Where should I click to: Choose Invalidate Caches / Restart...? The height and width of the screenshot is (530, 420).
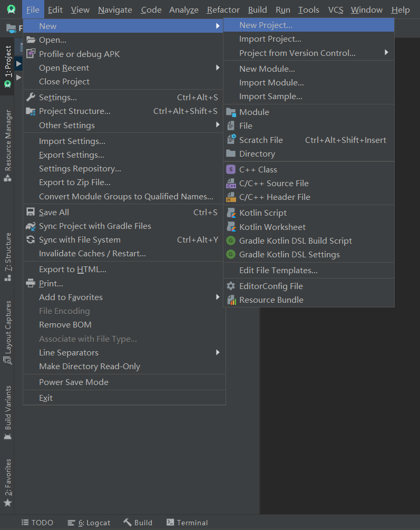[x=123, y=254]
